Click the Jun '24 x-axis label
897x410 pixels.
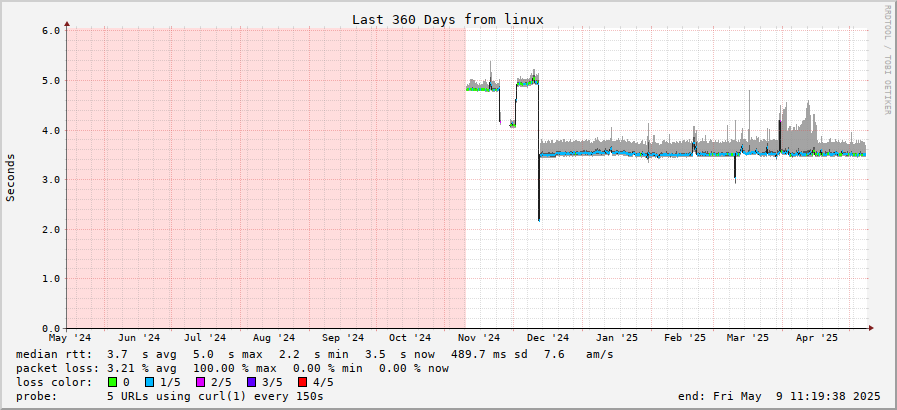(140, 338)
